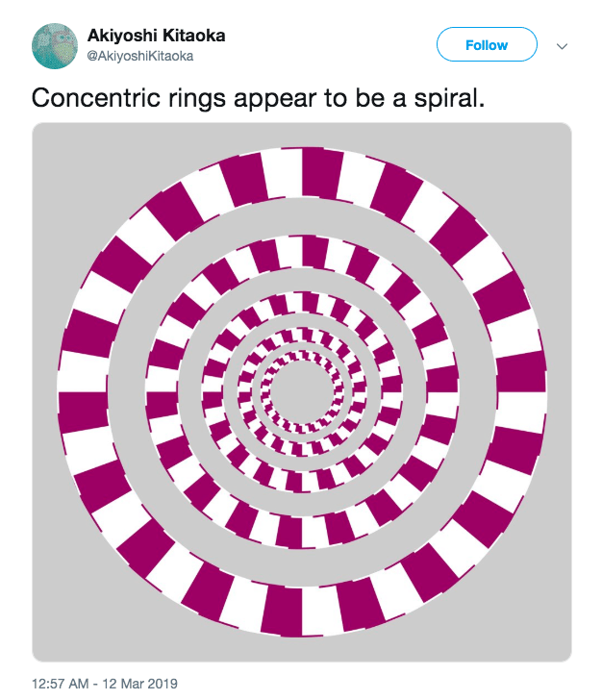Click the word "rings" in the tweet text
Image resolution: width=602 pixels, height=700 pixels.
click(173, 98)
